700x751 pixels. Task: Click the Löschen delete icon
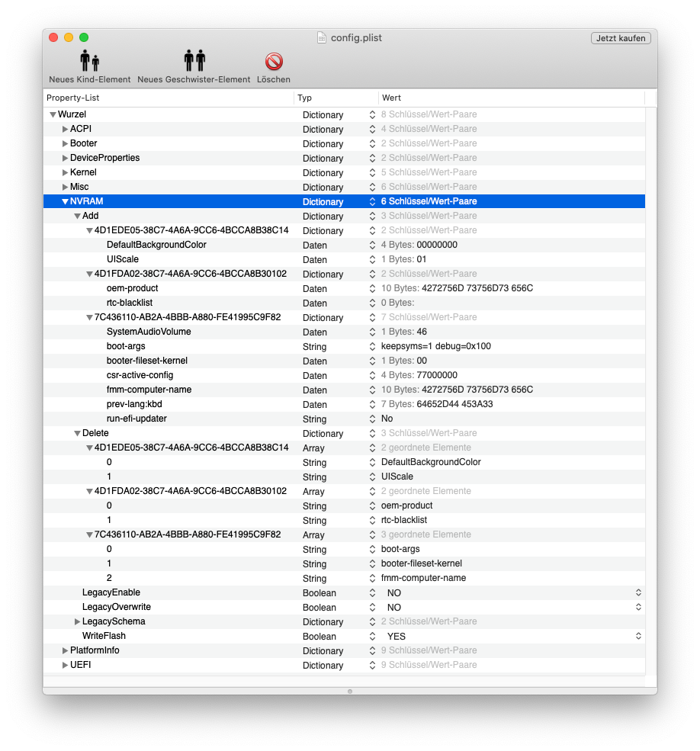click(x=274, y=62)
